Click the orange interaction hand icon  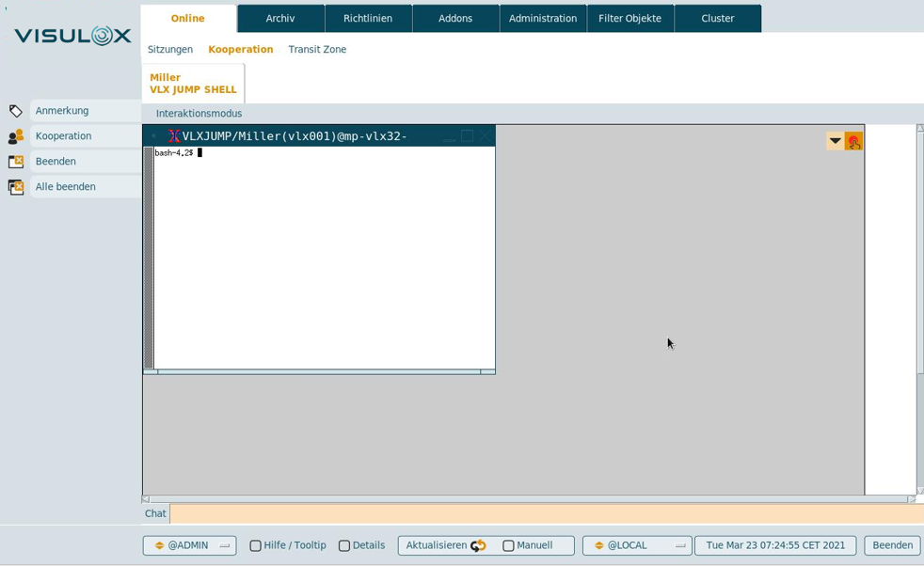(853, 141)
